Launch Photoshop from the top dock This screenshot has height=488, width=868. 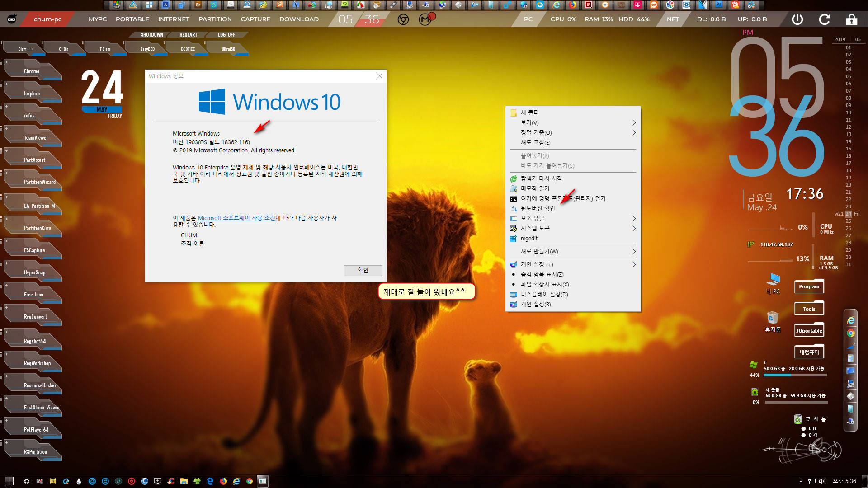coord(719,5)
